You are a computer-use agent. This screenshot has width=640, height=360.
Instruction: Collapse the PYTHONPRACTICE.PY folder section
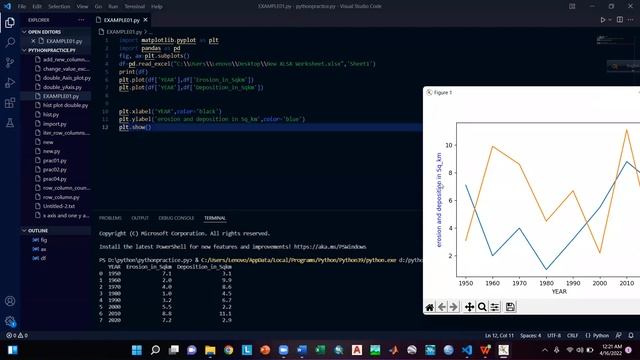24,50
